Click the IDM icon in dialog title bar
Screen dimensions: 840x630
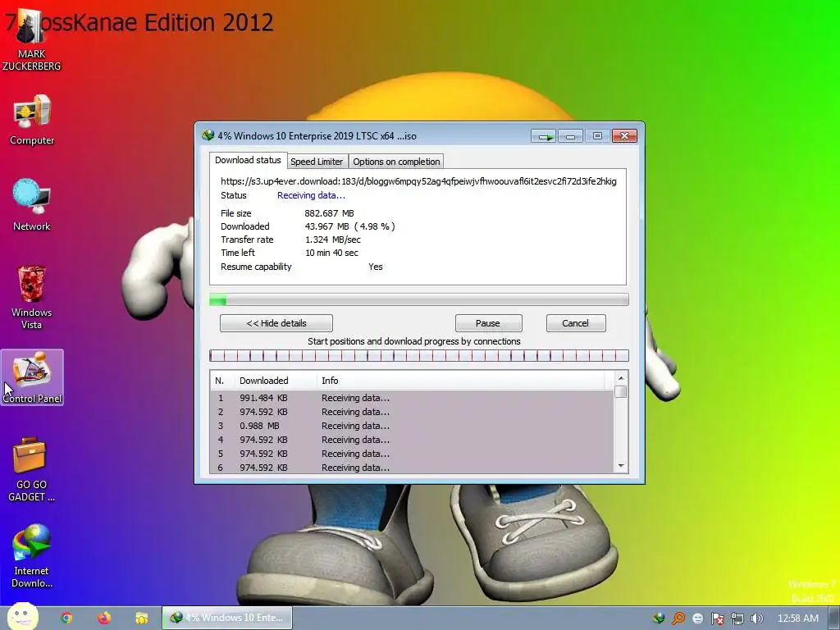(x=208, y=135)
